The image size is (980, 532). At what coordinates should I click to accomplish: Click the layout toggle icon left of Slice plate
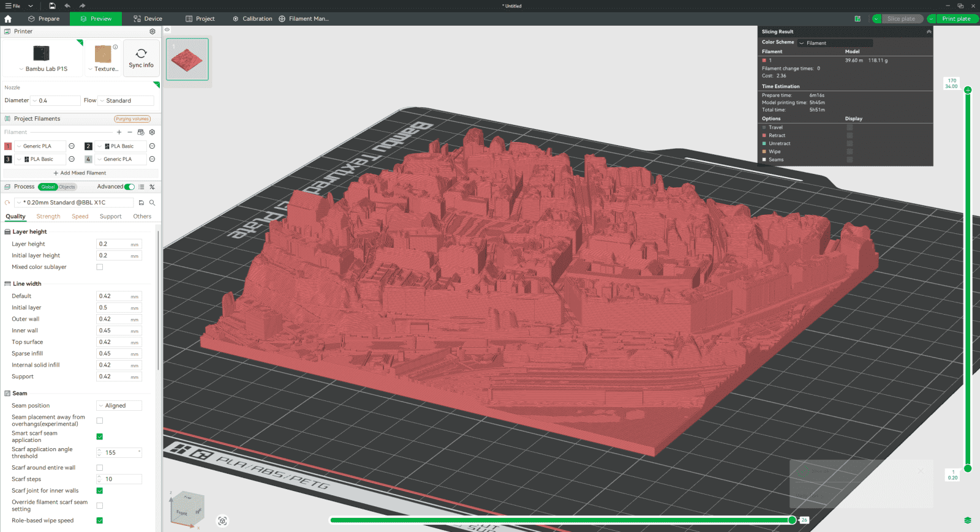[x=858, y=19]
